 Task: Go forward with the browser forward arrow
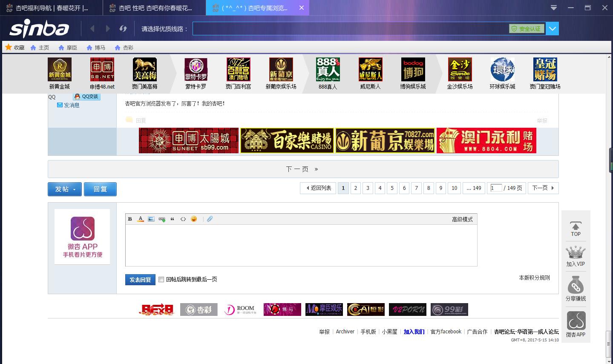coord(107,29)
